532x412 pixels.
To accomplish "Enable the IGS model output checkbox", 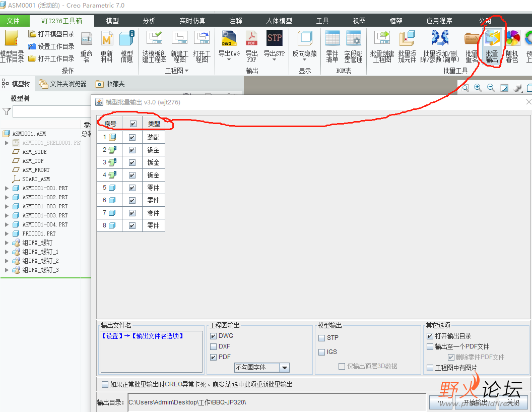I will [321, 352].
